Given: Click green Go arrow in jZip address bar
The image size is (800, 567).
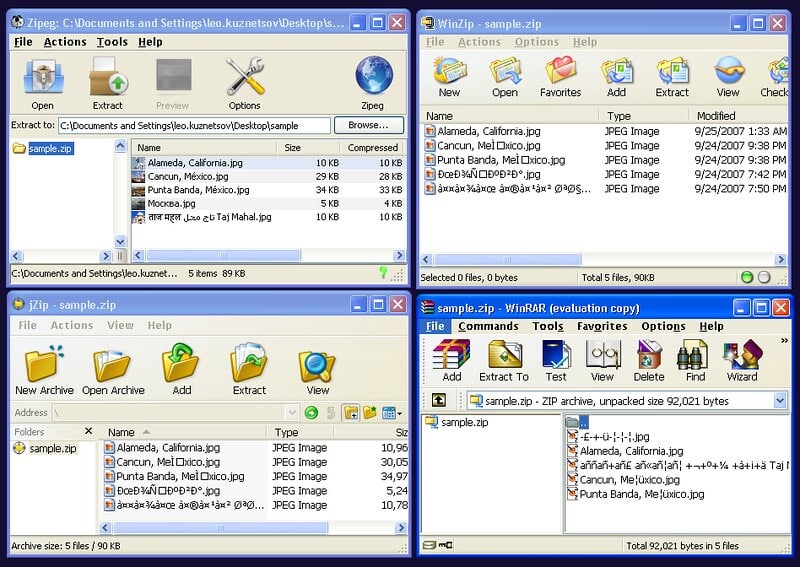Looking at the screenshot, I should click(x=311, y=412).
